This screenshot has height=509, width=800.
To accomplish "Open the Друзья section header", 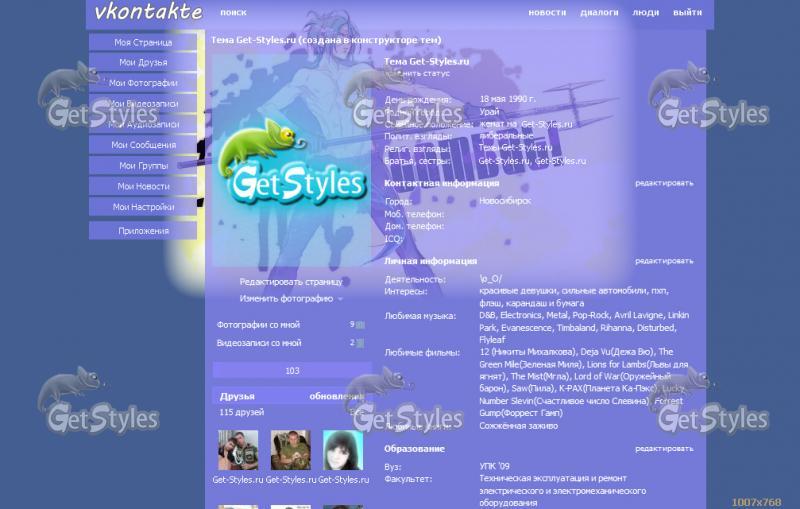I will (237, 396).
